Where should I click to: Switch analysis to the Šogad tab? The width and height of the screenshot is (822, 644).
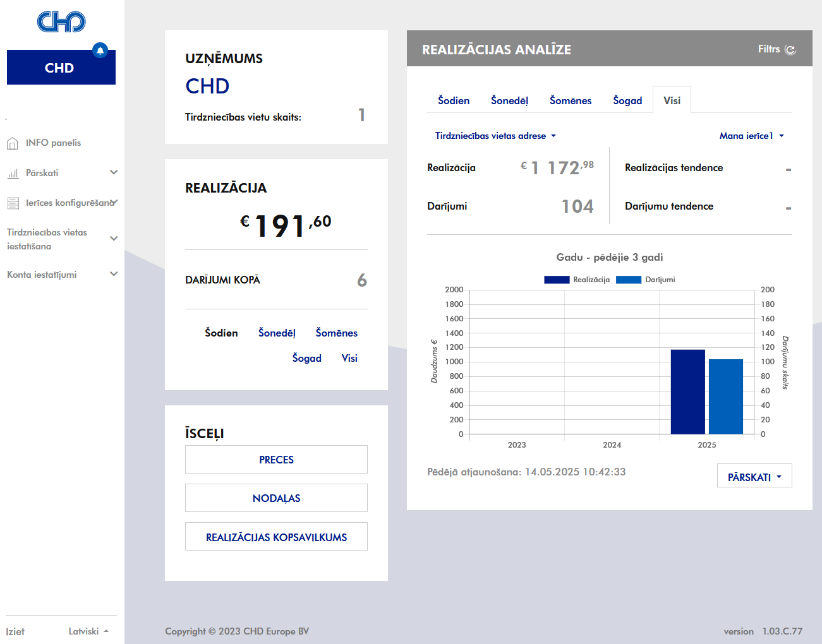[627, 100]
